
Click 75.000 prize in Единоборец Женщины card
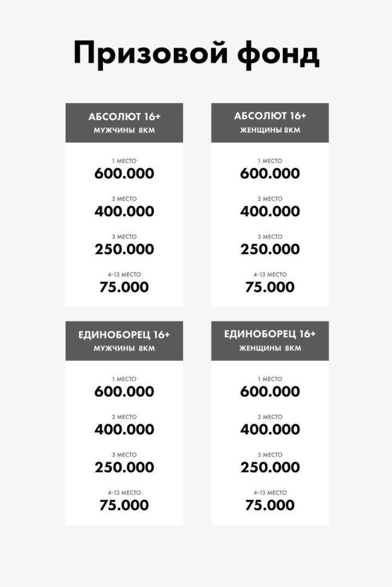coord(270,505)
